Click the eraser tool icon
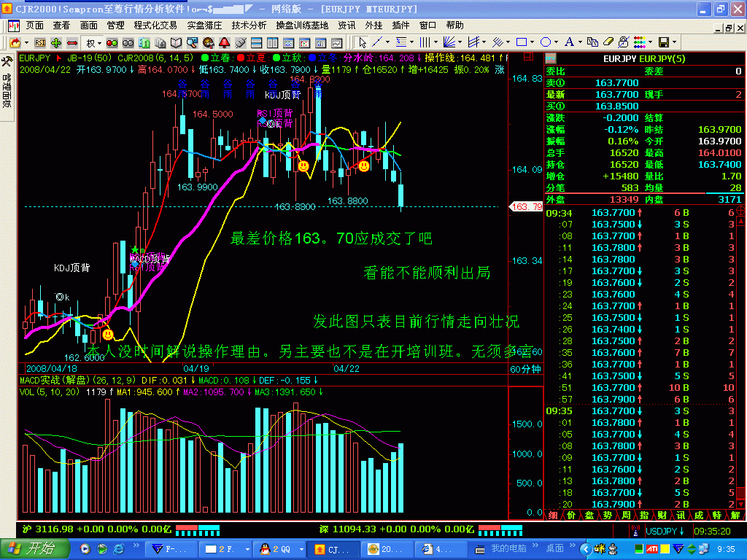Screen dimensions: 747x560 click(x=608, y=42)
